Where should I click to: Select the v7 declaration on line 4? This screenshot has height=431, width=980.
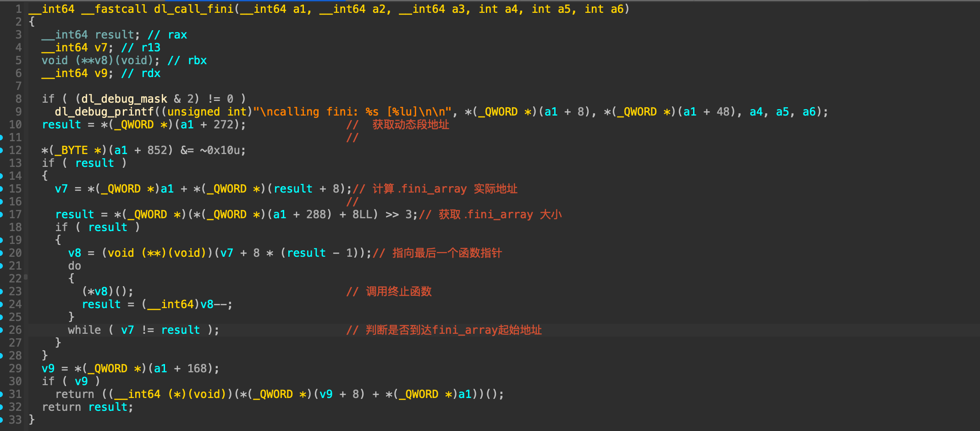[x=100, y=48]
